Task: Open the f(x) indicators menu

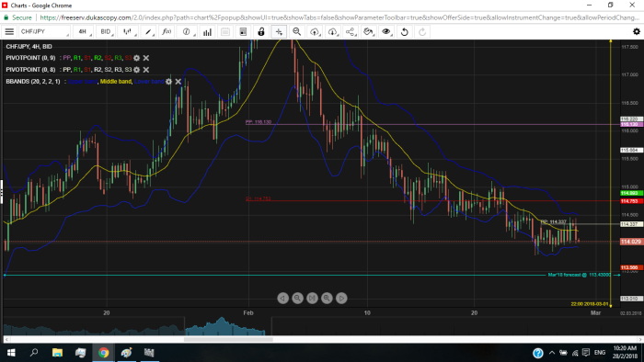Action: (x=167, y=31)
